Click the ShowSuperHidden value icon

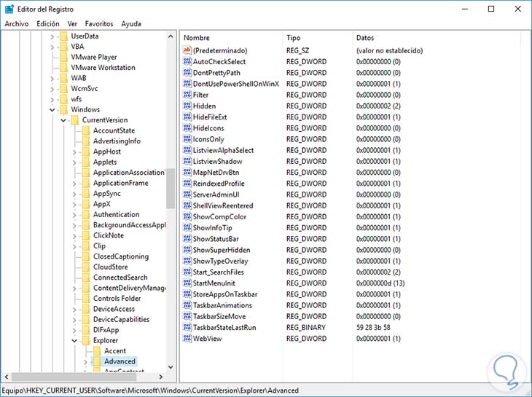click(187, 250)
